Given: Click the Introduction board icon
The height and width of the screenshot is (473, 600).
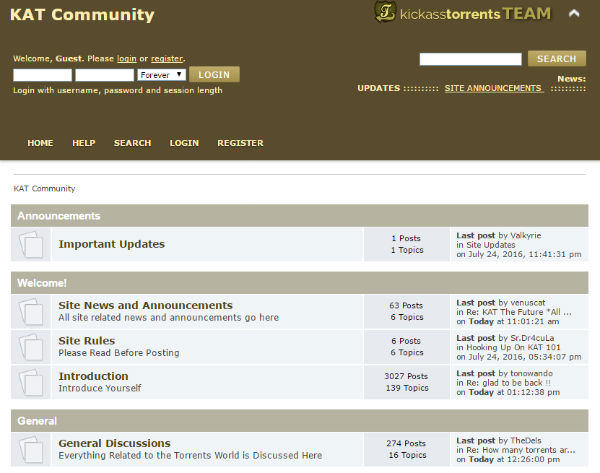Looking at the screenshot, I should (31, 382).
